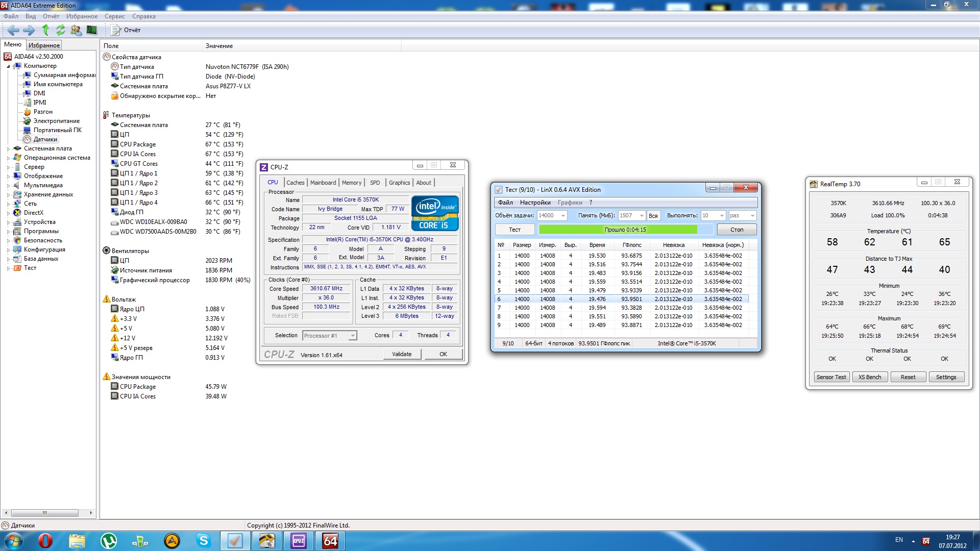The height and width of the screenshot is (551, 980).
Task: Expand the Системная плата tree node
Action: (x=8, y=149)
